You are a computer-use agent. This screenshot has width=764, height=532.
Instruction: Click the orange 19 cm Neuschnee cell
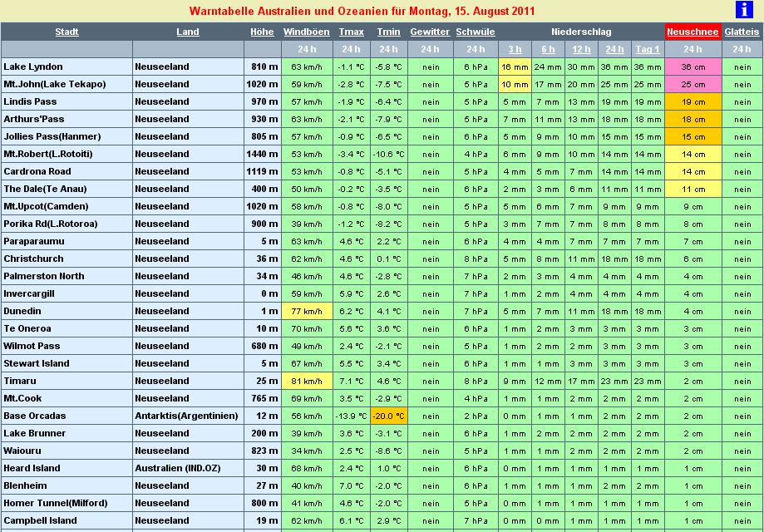tap(693, 101)
